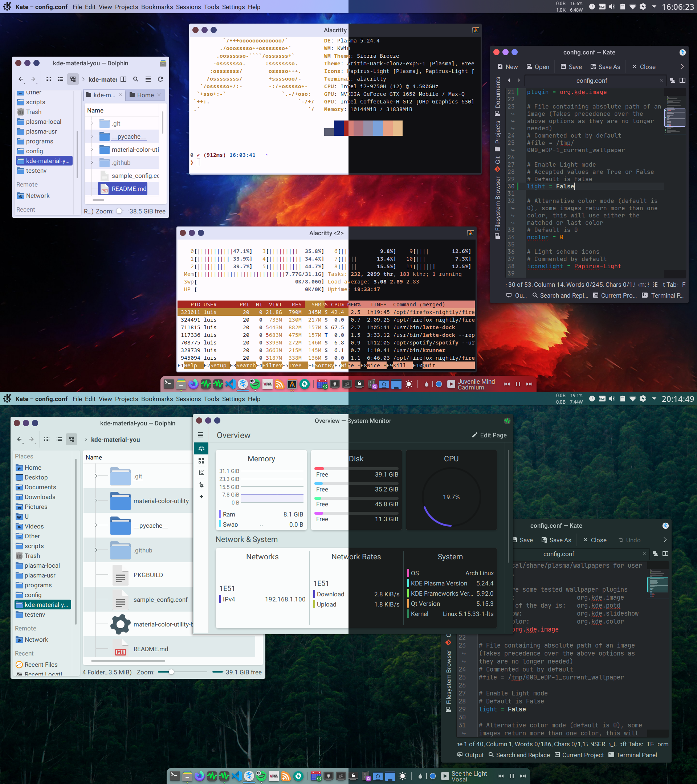Image resolution: width=697 pixels, height=784 pixels.
Task: Switch upper Dolphin to compact list view
Action: point(60,79)
